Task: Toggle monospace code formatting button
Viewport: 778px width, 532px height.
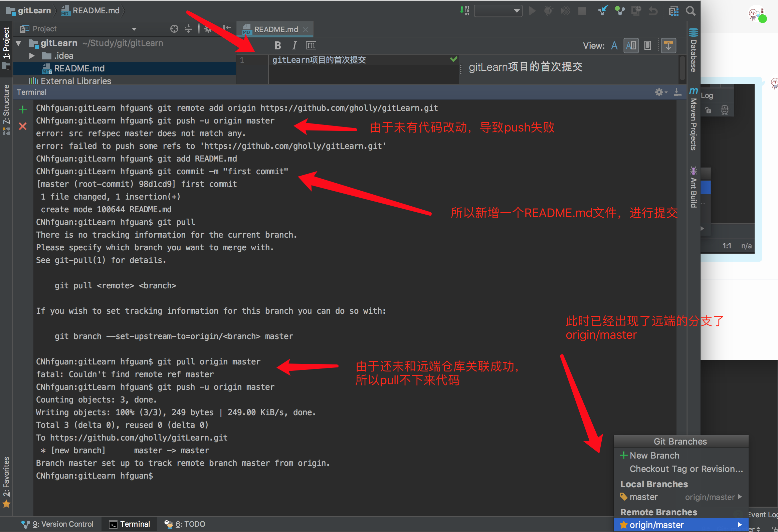Action: point(311,45)
